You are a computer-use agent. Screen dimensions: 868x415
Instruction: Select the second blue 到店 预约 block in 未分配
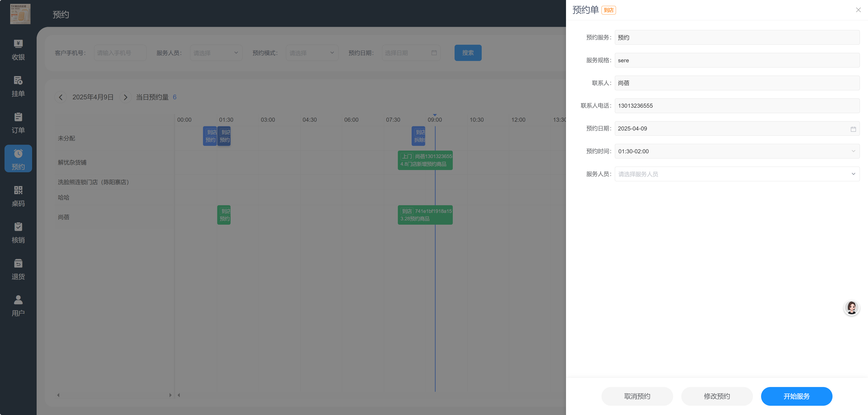tap(224, 136)
